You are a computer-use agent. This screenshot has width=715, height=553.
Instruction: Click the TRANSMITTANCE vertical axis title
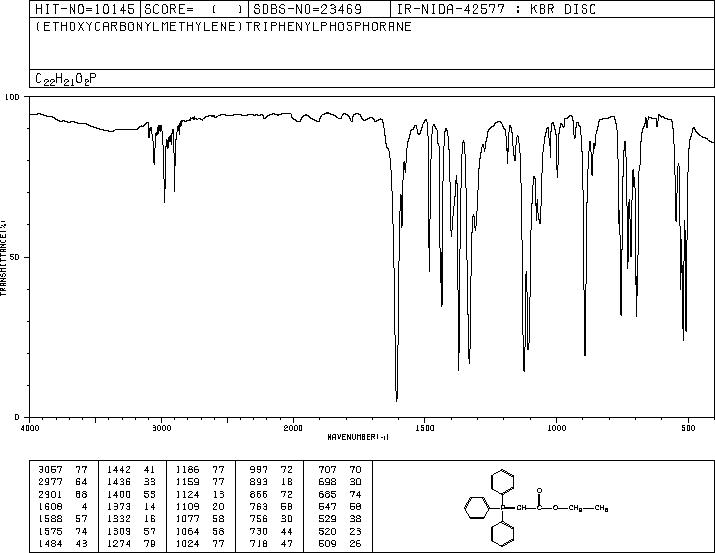tap(3, 258)
